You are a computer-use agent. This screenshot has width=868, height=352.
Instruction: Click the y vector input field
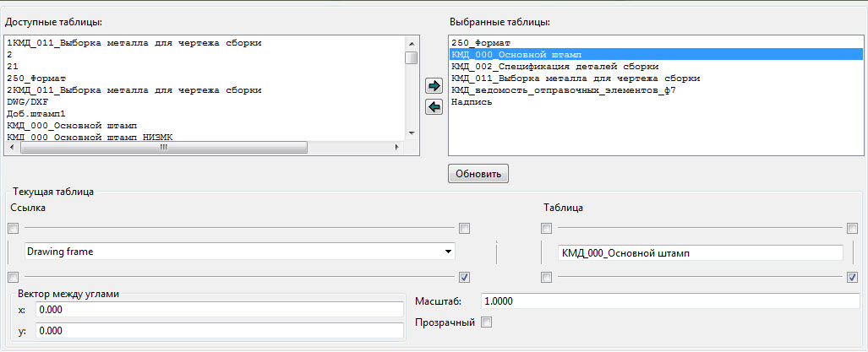tap(219, 332)
